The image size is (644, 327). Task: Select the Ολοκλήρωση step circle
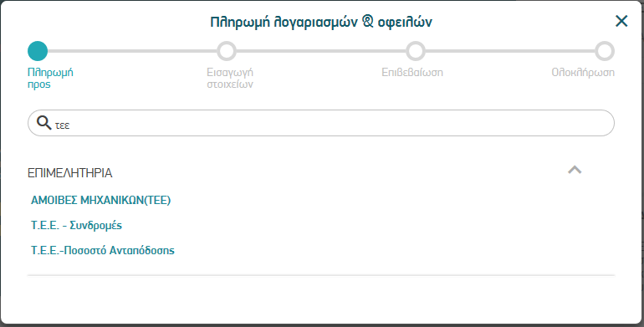[x=605, y=51]
